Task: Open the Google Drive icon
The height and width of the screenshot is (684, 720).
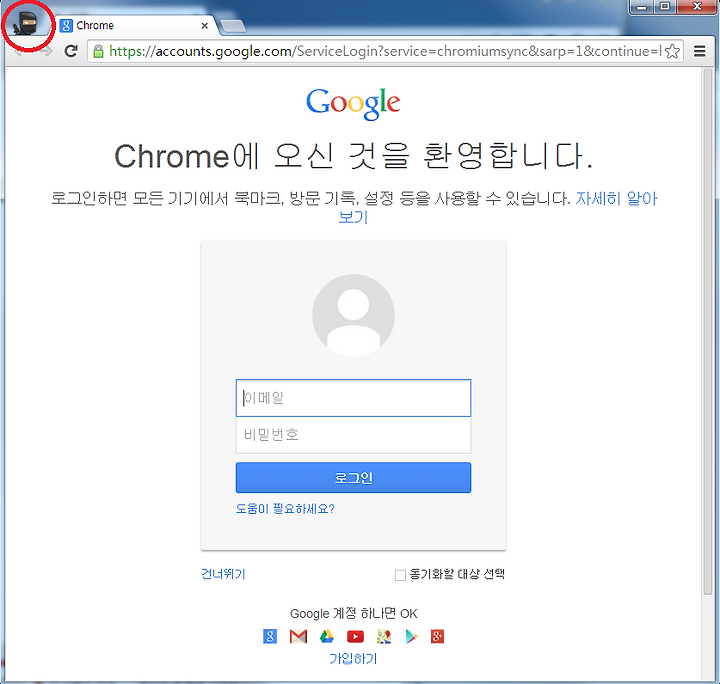Action: [x=327, y=636]
